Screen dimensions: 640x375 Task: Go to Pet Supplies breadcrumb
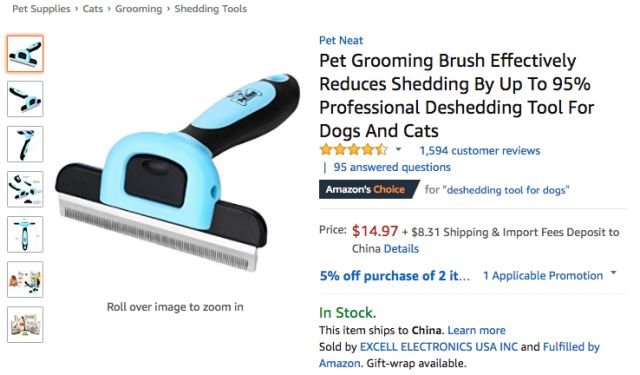41,9
